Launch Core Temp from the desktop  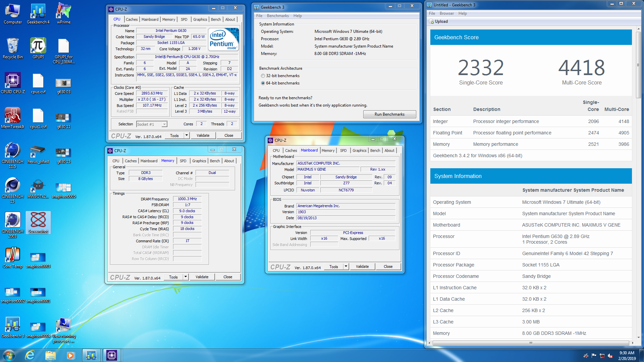[13, 258]
